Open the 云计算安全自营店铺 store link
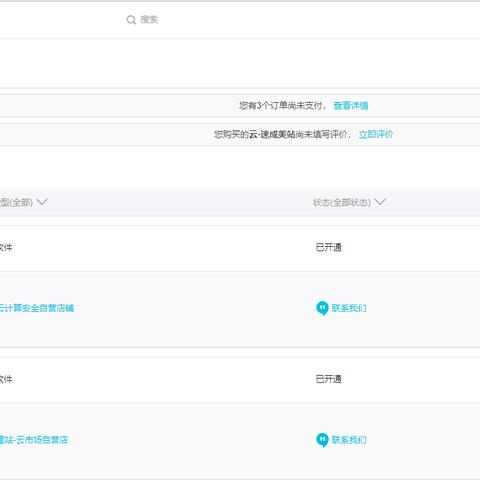This screenshot has height=480, width=480. (37, 308)
